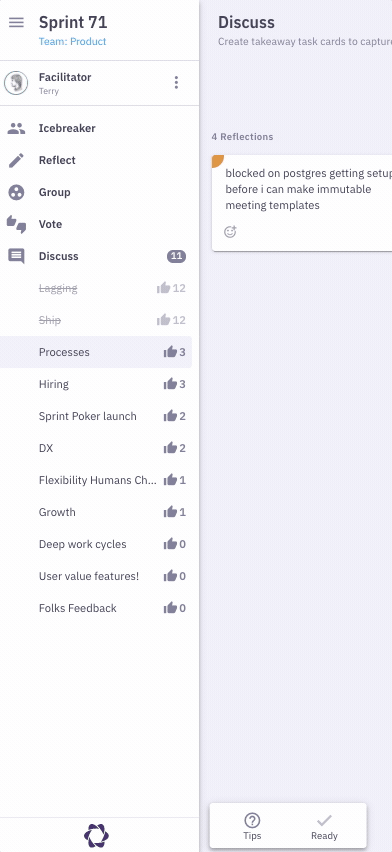Image resolution: width=392 pixels, height=852 pixels.
Task: Click the Facilitator avatar image
Action: click(x=16, y=83)
